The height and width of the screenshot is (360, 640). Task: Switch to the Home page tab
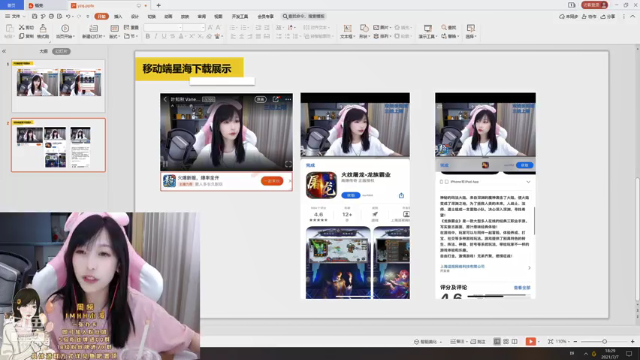(11, 5)
